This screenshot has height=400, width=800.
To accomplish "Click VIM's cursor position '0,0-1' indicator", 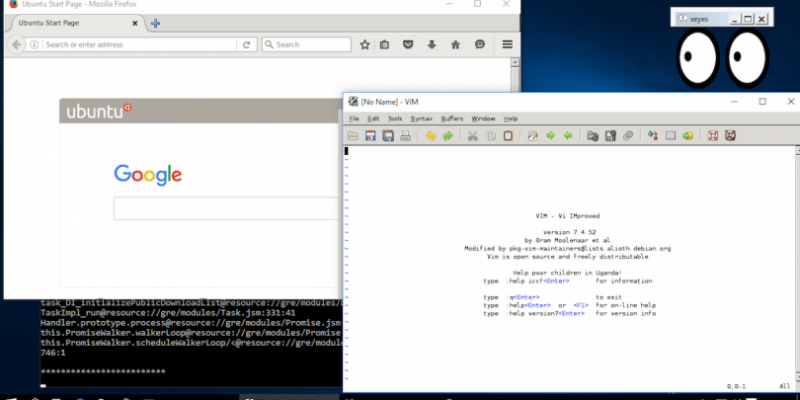I will [x=736, y=386].
